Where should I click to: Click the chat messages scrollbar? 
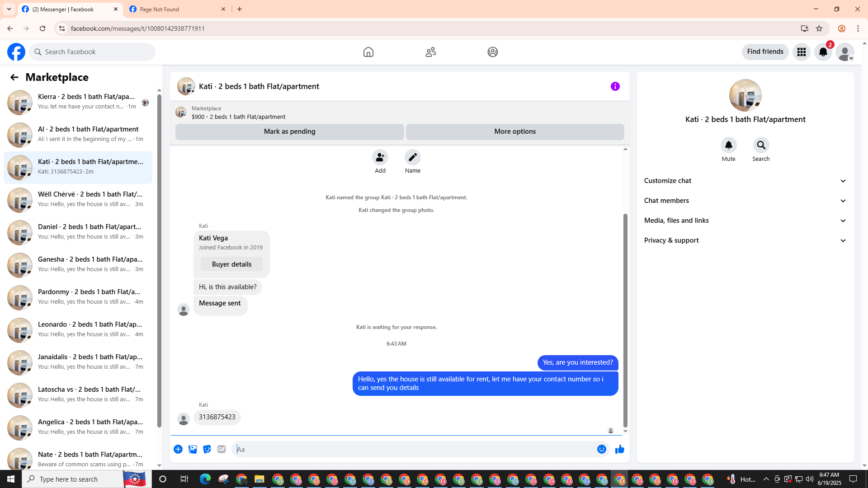tap(626, 320)
